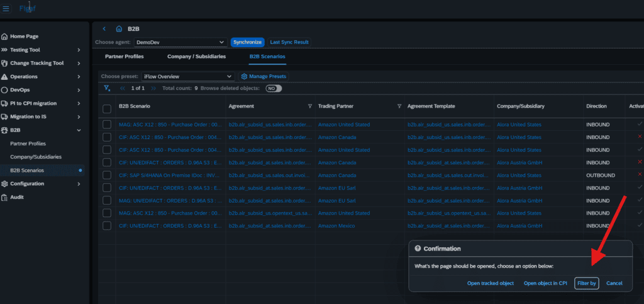Open the Alora United States link in first row
Image resolution: width=644 pixels, height=304 pixels.
(519, 125)
